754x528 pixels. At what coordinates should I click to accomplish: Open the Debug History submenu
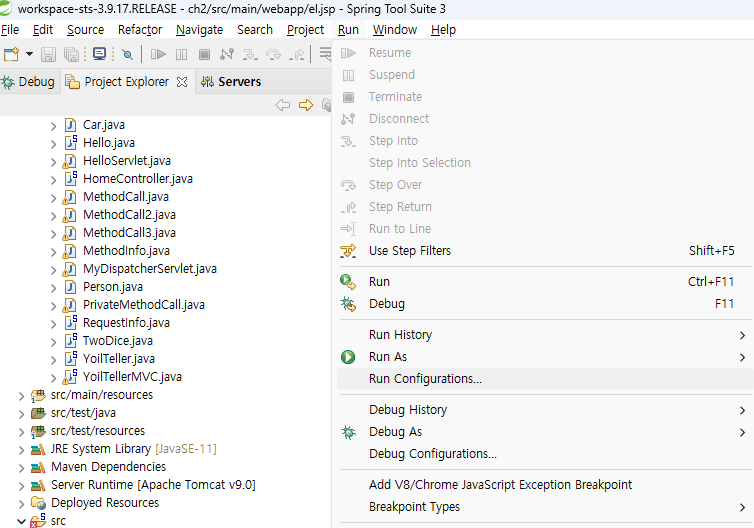(x=545, y=410)
